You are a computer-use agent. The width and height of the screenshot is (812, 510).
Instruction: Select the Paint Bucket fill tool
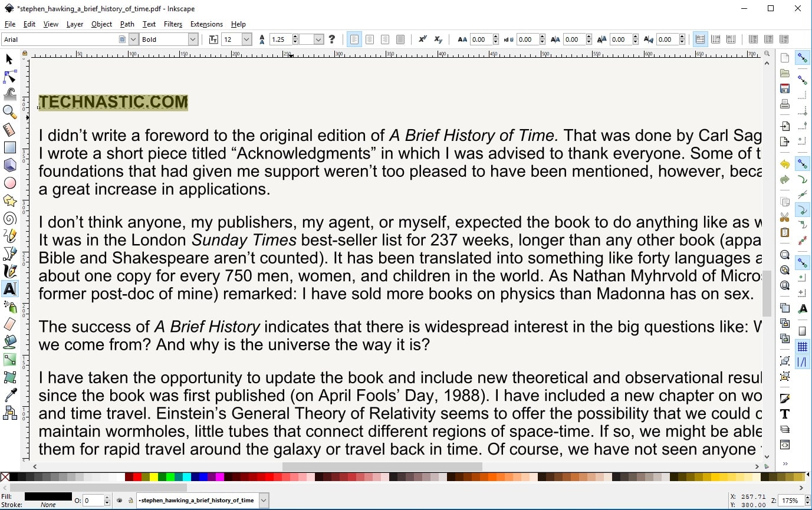coord(9,342)
